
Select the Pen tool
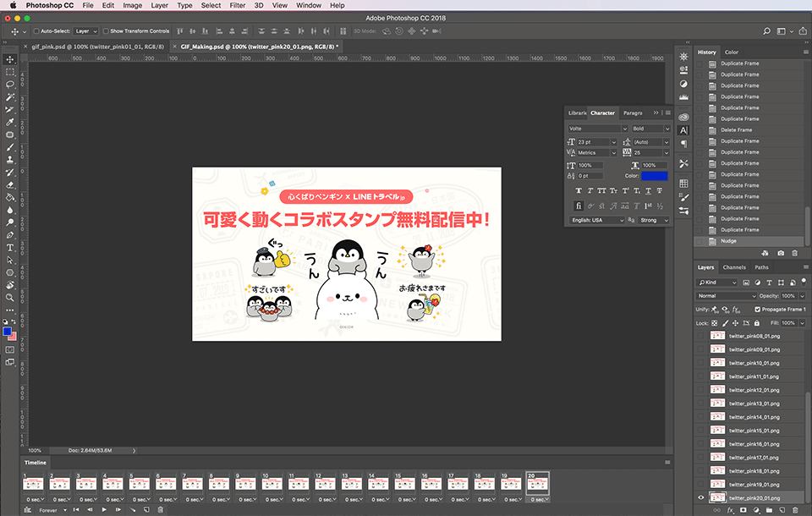tap(10, 234)
